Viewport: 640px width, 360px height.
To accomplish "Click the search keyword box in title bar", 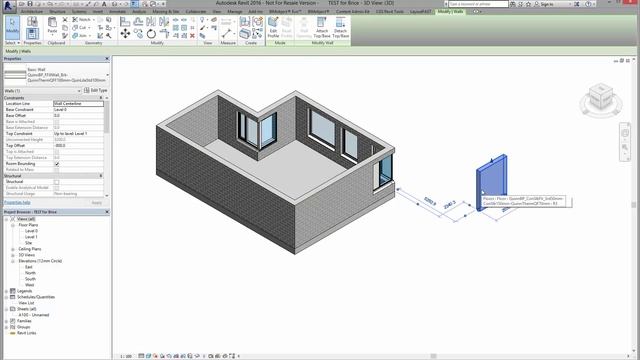I will [478, 4].
